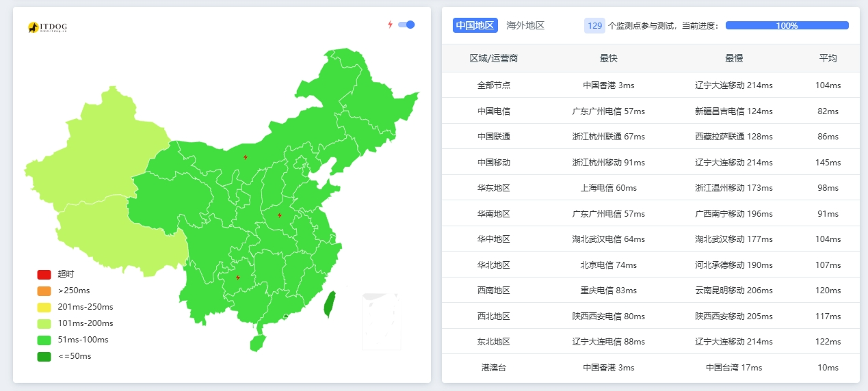This screenshot has height=391, width=868.
Task: Toggle the blue switch above the map
Action: 407,25
